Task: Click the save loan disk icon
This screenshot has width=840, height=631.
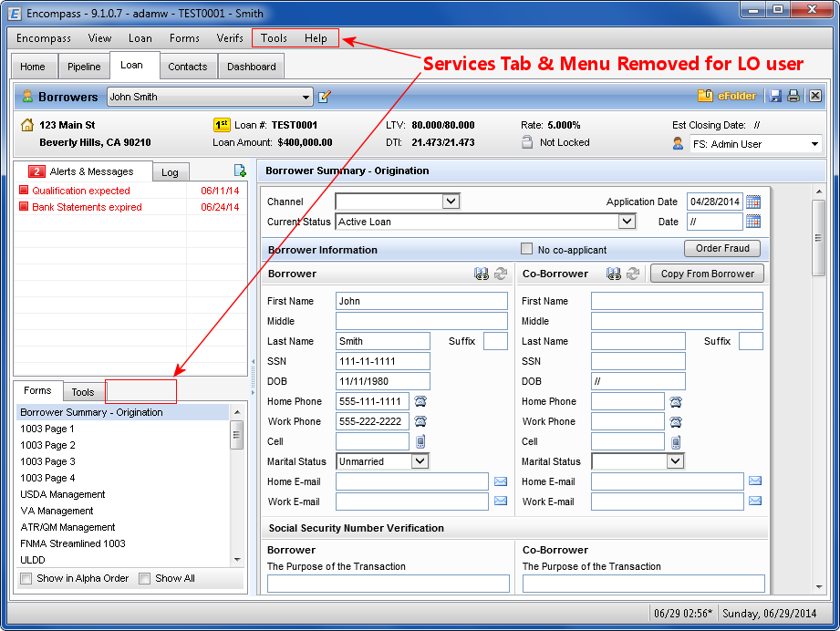Action: click(x=775, y=96)
